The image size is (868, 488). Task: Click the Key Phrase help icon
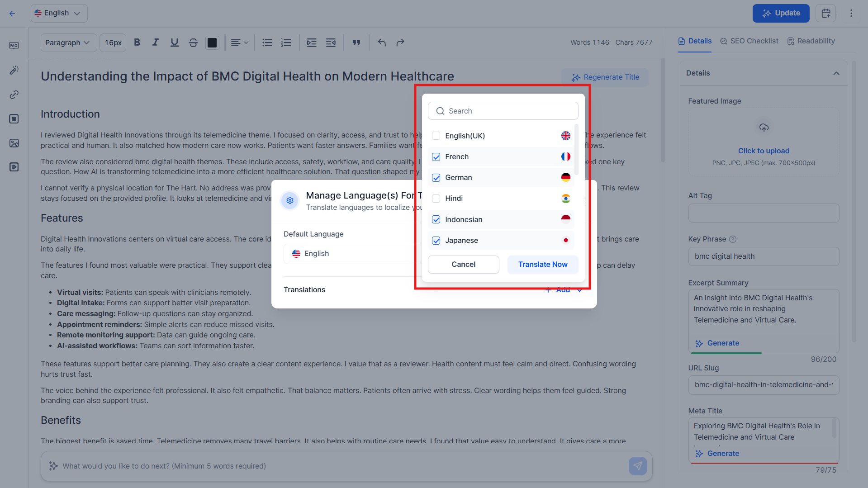point(733,239)
